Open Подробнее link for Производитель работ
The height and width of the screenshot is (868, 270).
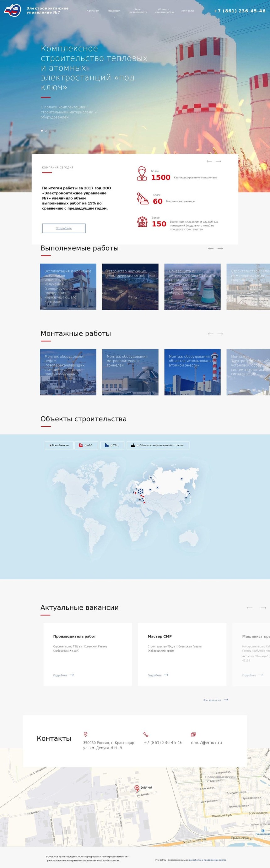[60, 675]
